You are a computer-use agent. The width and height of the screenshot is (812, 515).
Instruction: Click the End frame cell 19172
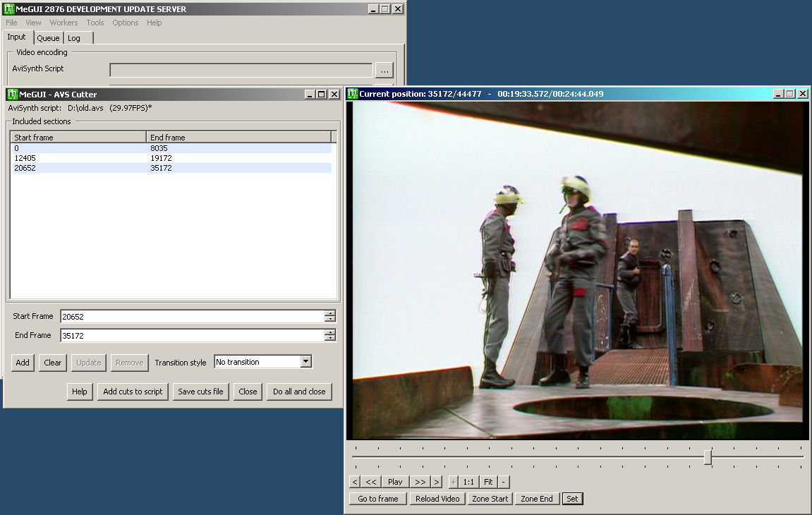pos(161,158)
